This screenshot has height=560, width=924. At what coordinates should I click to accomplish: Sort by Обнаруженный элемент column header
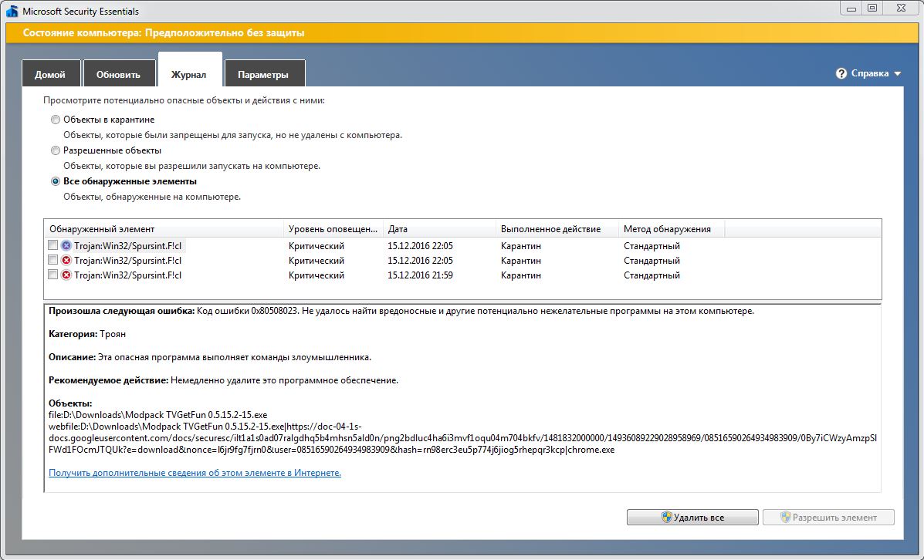pyautogui.click(x=164, y=229)
